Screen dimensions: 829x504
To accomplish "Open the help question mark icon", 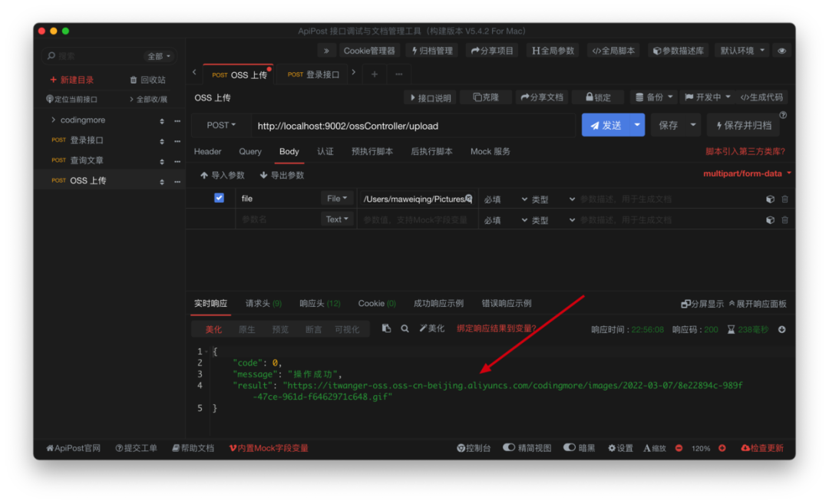I will [783, 115].
